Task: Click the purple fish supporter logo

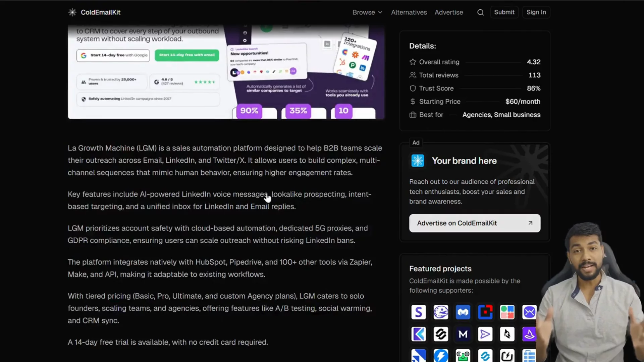Action: pos(441,312)
